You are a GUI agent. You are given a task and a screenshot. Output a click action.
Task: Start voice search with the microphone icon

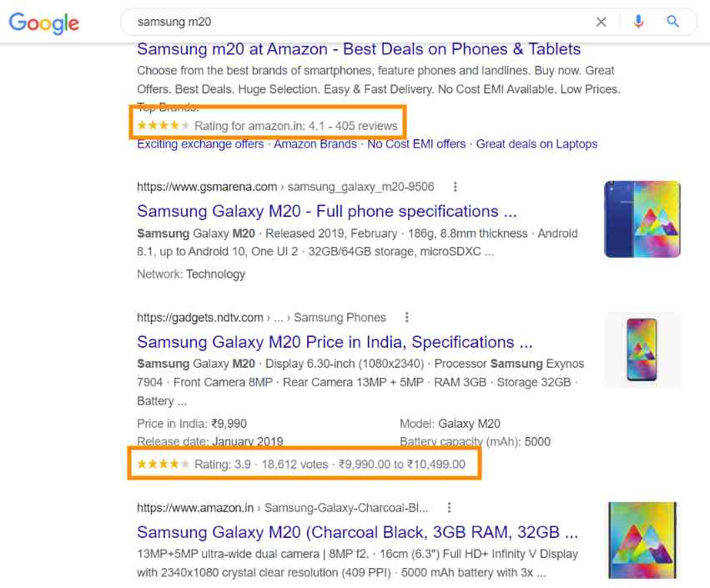tap(639, 22)
